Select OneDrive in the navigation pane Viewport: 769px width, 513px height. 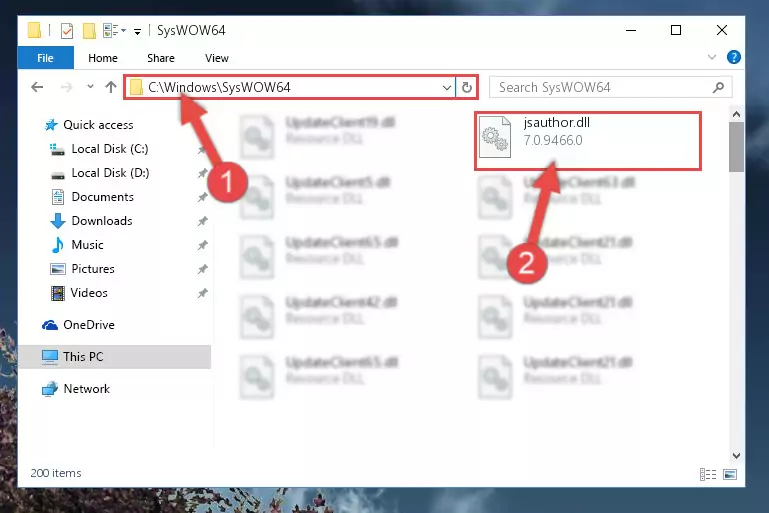[89, 325]
